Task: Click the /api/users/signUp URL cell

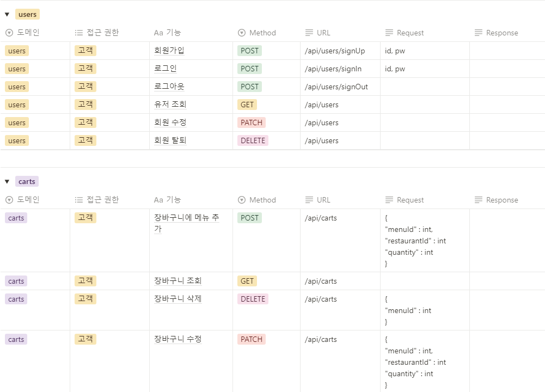Action: 340,51
